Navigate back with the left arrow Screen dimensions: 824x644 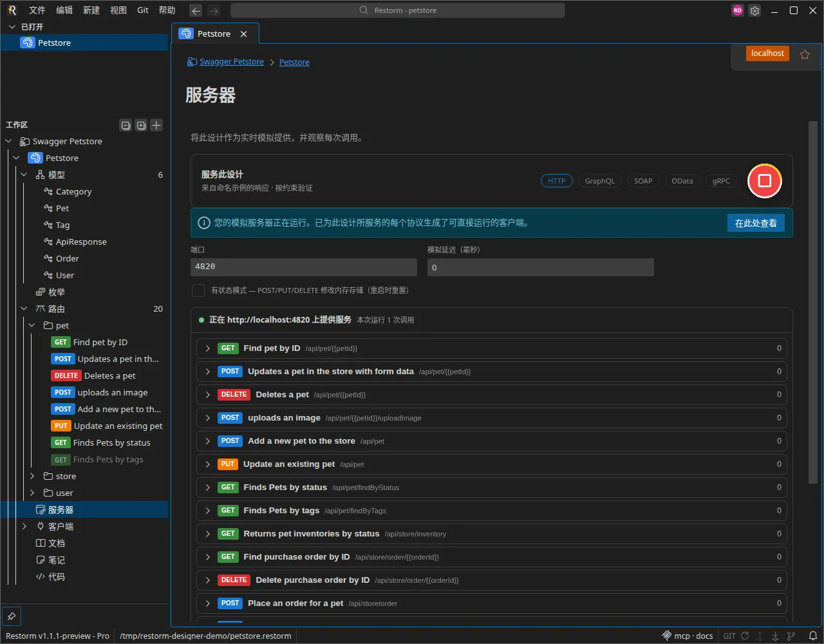(x=196, y=10)
